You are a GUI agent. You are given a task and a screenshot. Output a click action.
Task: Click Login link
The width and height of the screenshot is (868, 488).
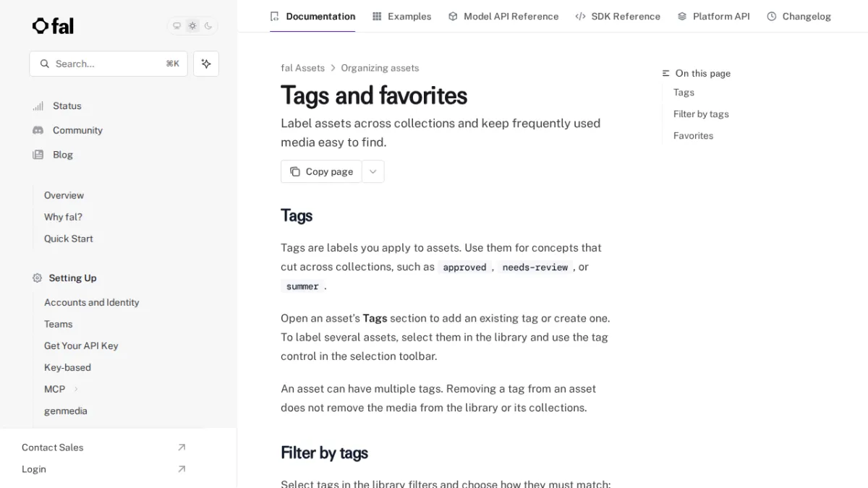[x=34, y=469]
